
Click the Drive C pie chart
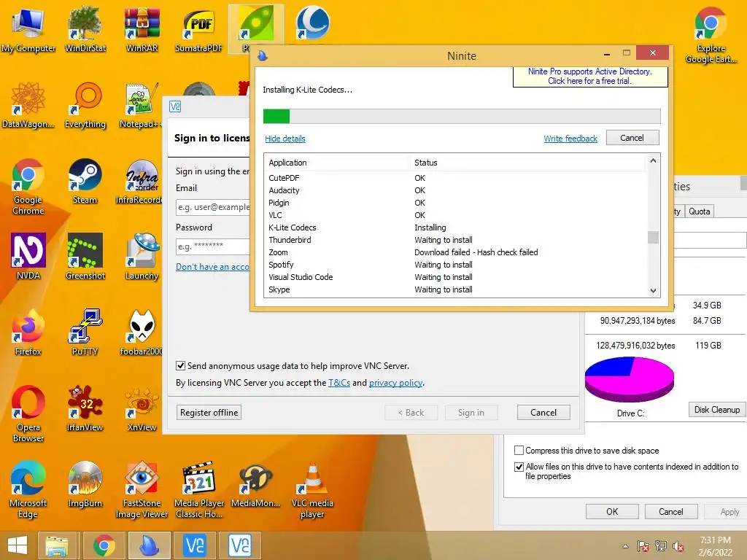coord(630,379)
